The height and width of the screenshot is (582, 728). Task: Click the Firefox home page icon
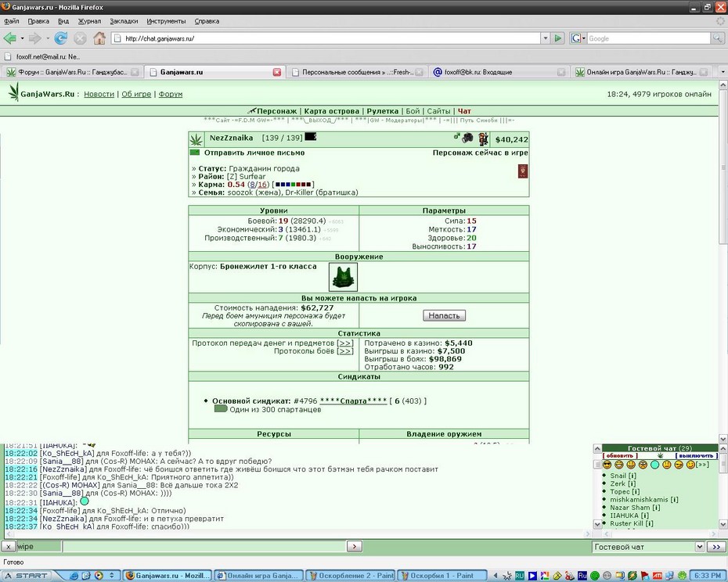pyautogui.click(x=99, y=38)
